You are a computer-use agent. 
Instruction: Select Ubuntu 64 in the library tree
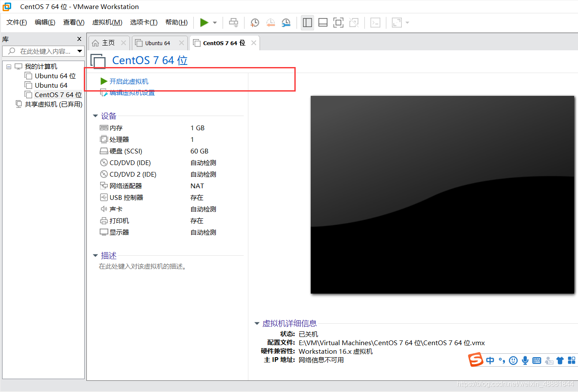click(51, 86)
